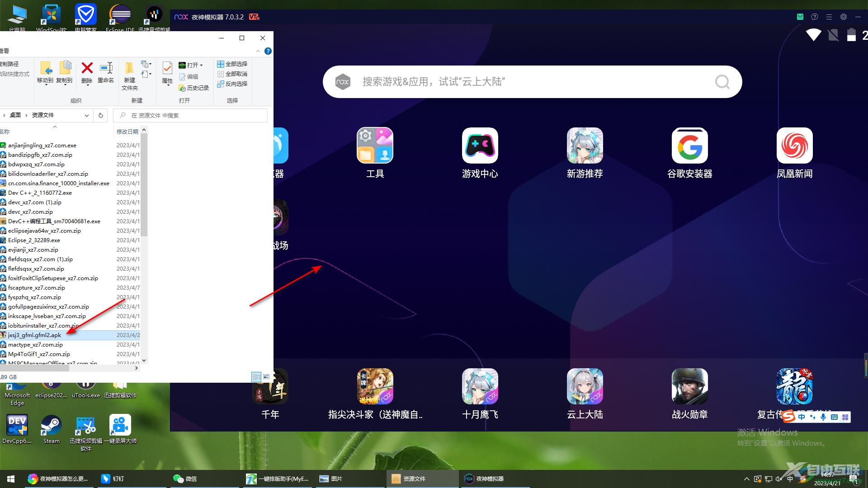Toggle Sogou punctuation mode button
Screen dimensions: 868x488
[x=812, y=417]
